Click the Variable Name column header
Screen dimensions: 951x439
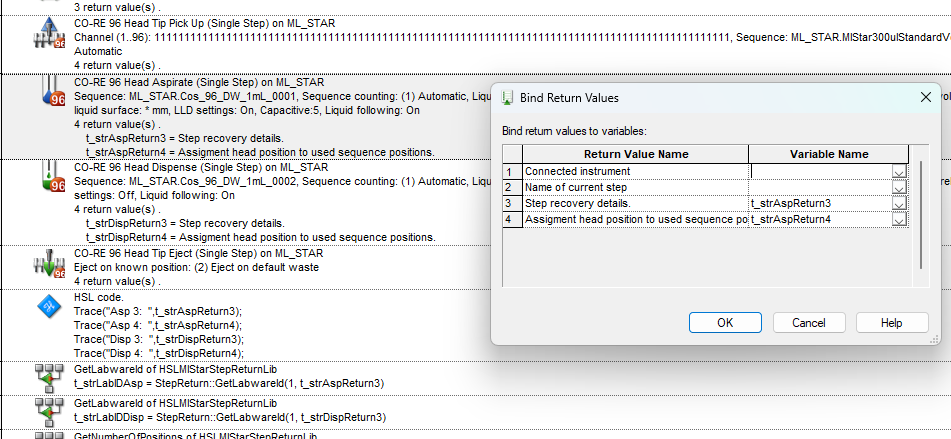[x=828, y=154]
